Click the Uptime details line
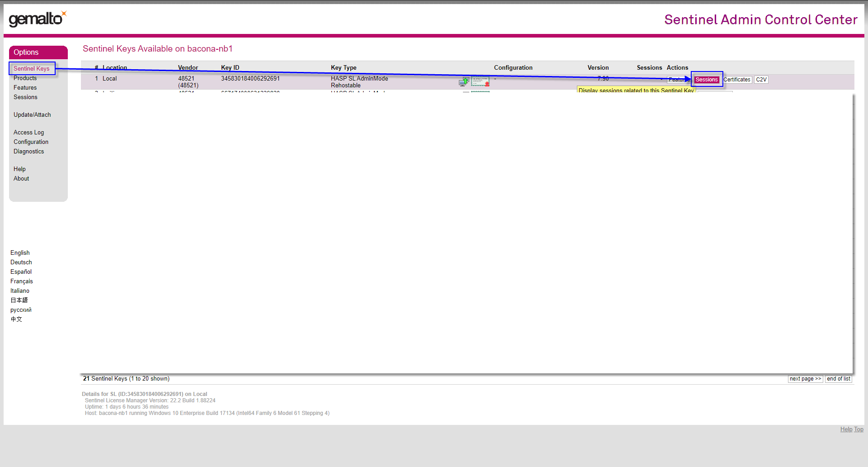Viewport: 868px width, 467px height. [127, 407]
